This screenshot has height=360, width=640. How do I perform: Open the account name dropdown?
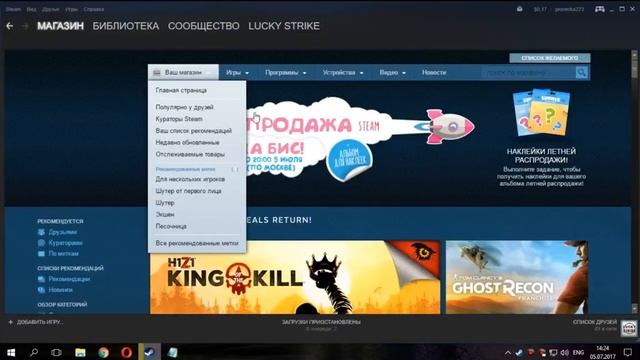(x=569, y=9)
